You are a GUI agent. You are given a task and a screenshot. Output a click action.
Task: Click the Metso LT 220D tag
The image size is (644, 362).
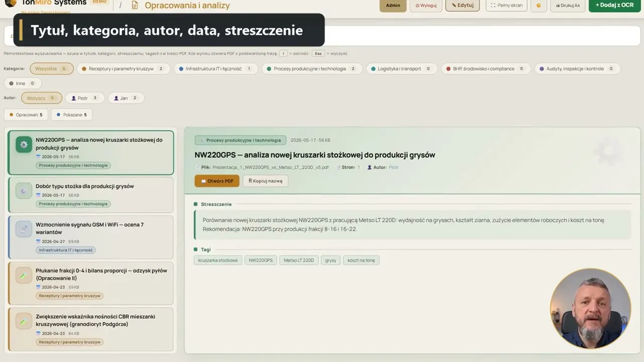pyautogui.click(x=299, y=260)
